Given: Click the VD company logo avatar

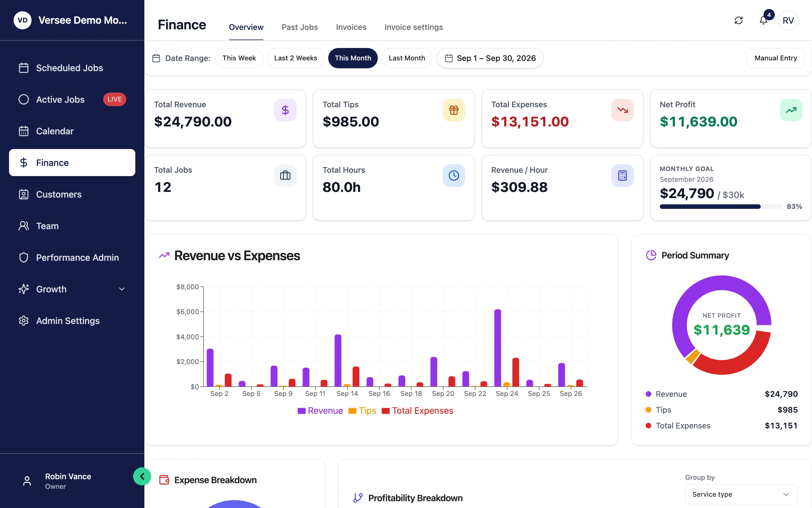Looking at the screenshot, I should [x=23, y=20].
